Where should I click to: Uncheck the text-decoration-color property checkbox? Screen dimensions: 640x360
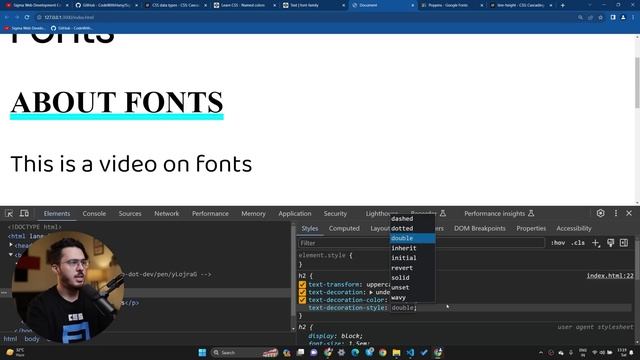[x=302, y=300]
